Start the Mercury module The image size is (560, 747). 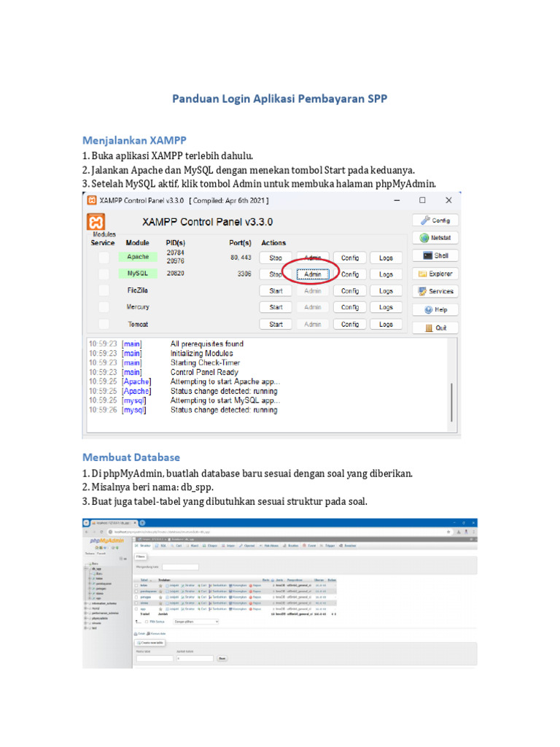click(x=275, y=307)
